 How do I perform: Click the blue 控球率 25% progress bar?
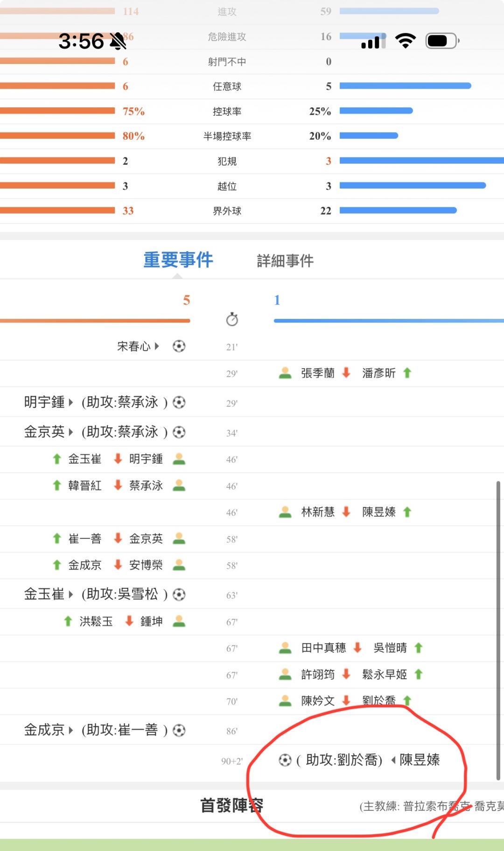coord(376,111)
